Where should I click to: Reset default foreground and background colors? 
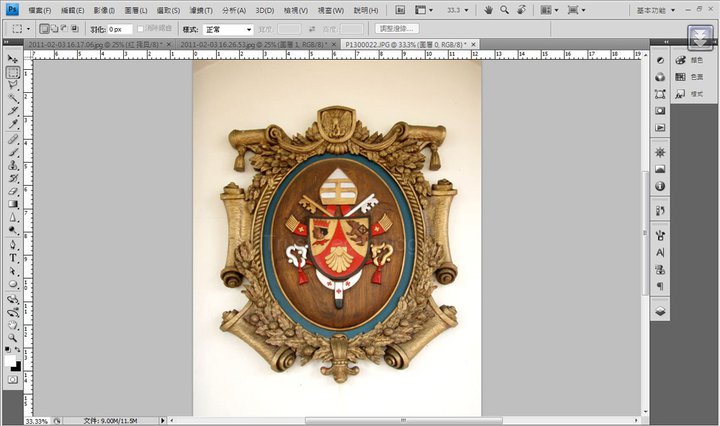(x=8, y=350)
